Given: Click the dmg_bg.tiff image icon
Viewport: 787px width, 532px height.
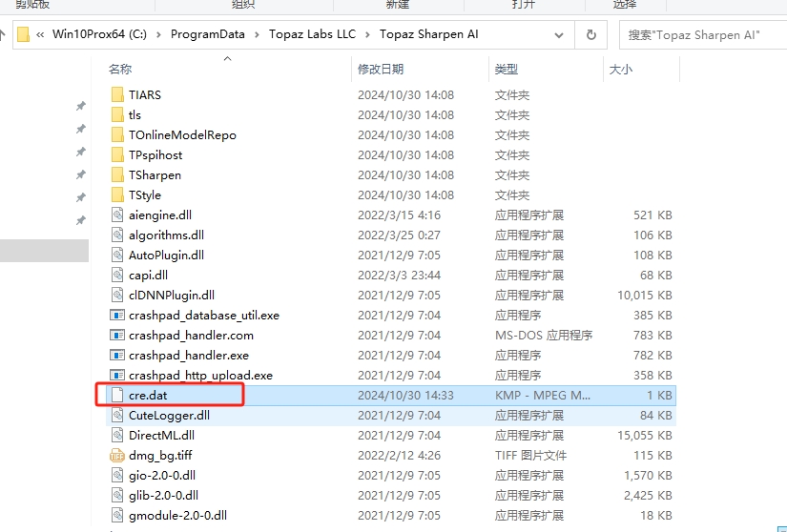Looking at the screenshot, I should 117,456.
